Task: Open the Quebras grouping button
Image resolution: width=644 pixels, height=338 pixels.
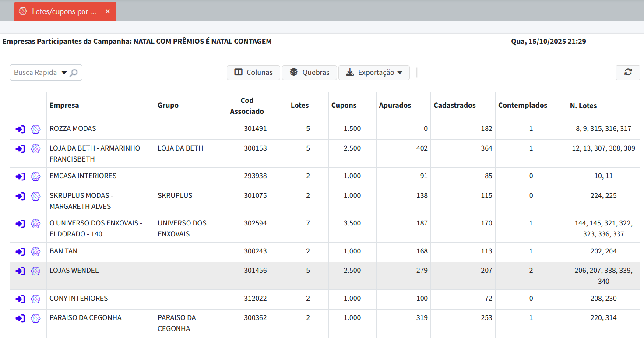Action: tap(309, 73)
